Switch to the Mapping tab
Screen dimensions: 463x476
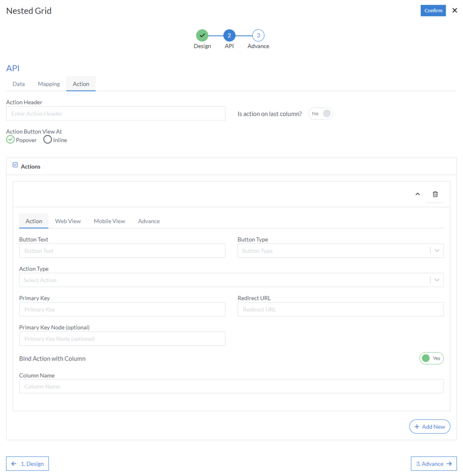tap(49, 84)
